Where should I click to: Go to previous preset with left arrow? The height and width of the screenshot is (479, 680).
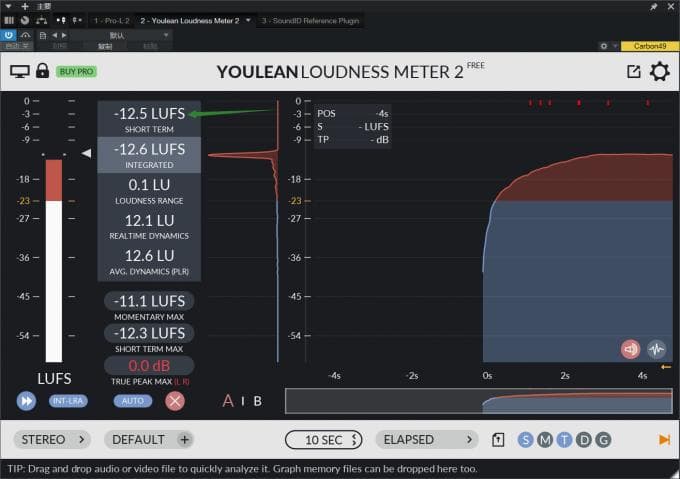[x=55, y=35]
